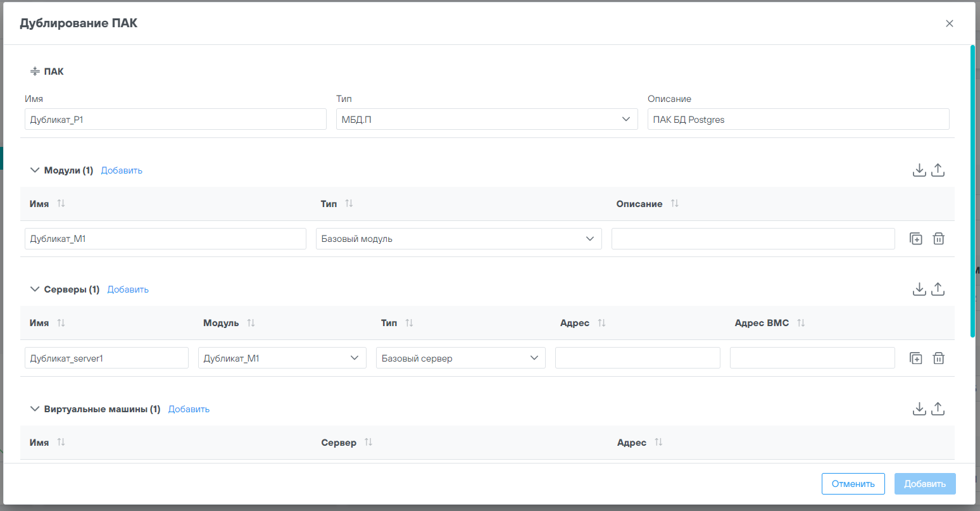Click the upload icon in Виртуальные машины section
Viewport: 980px width, 511px height.
pyautogui.click(x=938, y=408)
